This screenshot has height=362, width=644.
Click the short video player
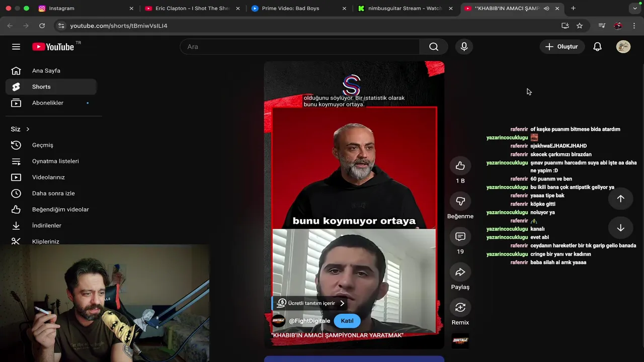point(354,205)
